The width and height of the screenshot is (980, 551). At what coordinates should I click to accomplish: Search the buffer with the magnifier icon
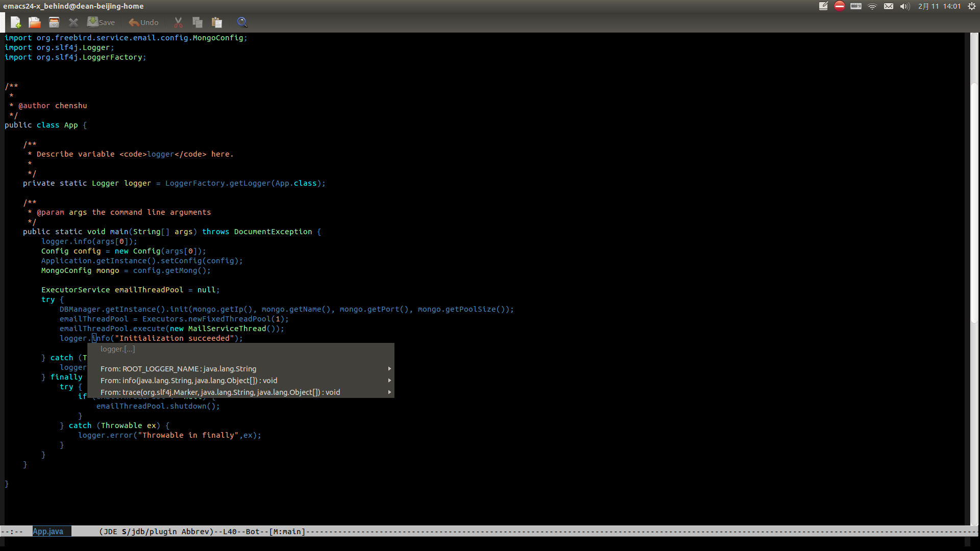click(242, 22)
